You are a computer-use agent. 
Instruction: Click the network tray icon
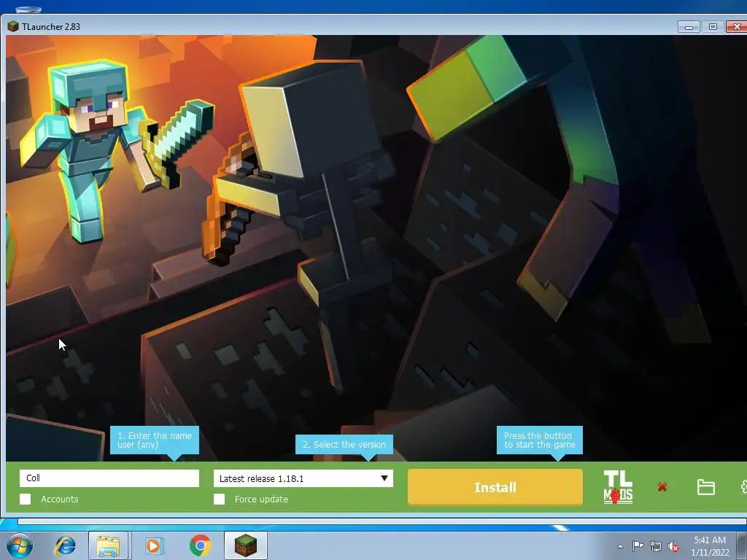[x=656, y=546]
